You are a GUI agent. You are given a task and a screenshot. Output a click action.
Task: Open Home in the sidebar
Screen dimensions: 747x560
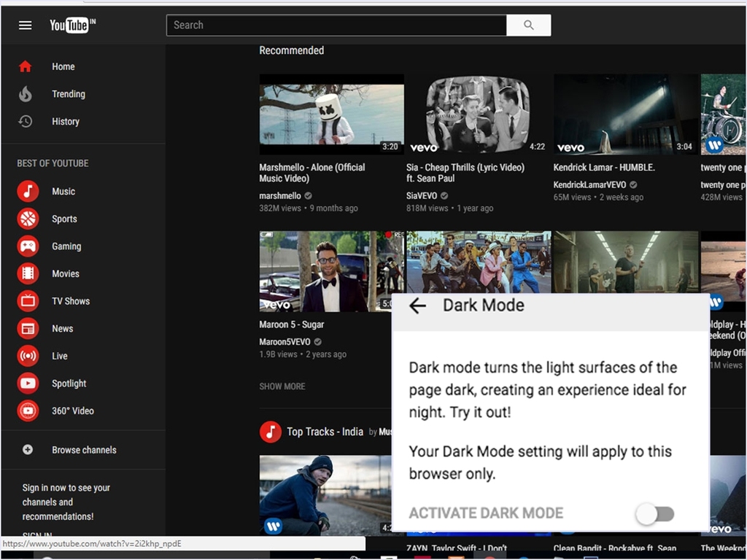click(x=63, y=66)
